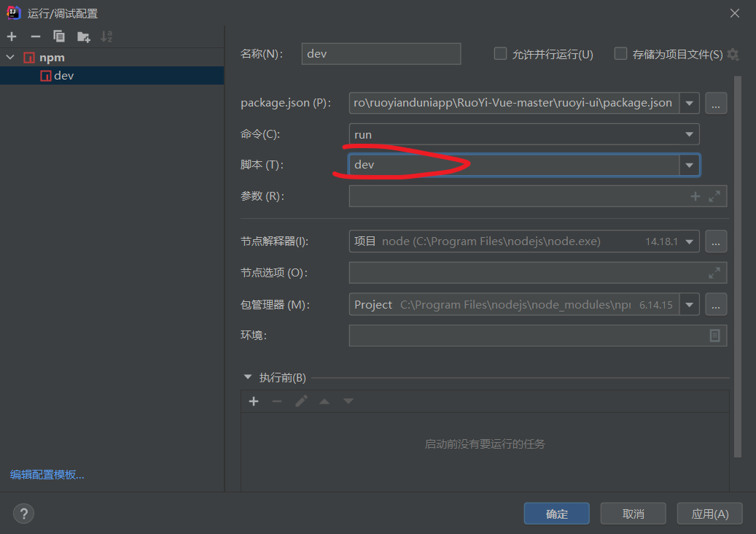This screenshot has width=756, height=534.
Task: Remove the selected configuration
Action: pyautogui.click(x=36, y=36)
